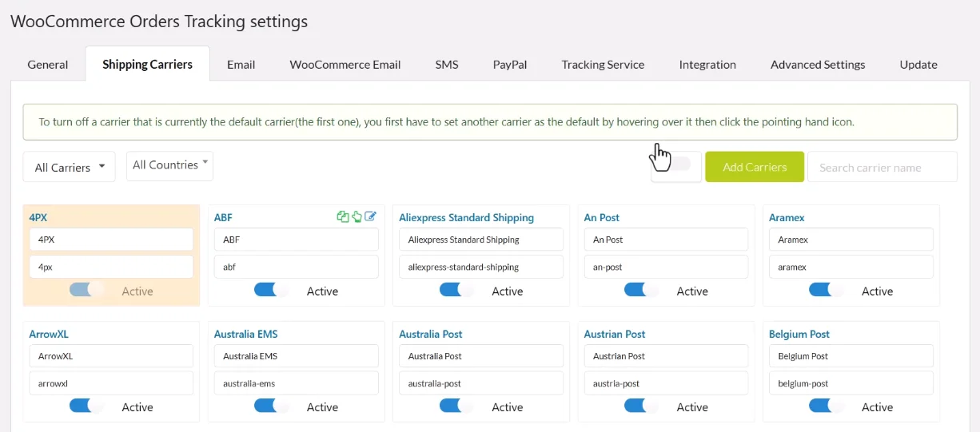Click the Search carrier name field
The height and width of the screenshot is (432, 980).
(882, 167)
